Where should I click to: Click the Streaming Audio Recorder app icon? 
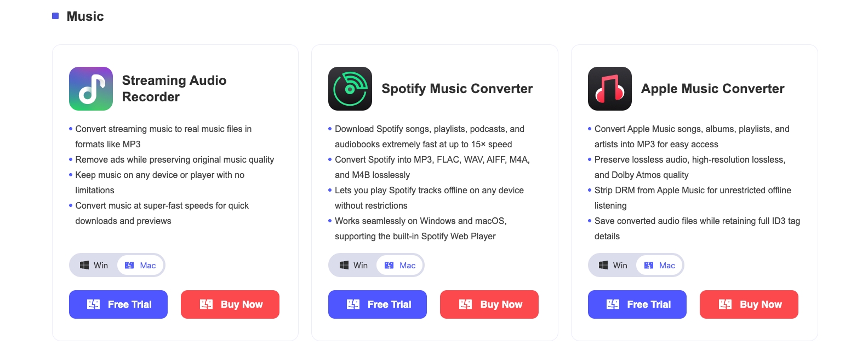tap(91, 89)
